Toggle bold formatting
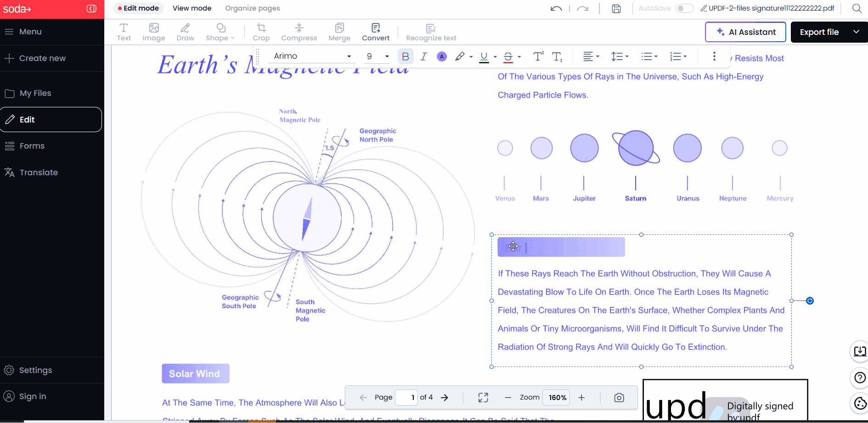Image resolution: width=868 pixels, height=423 pixels. 405,56
